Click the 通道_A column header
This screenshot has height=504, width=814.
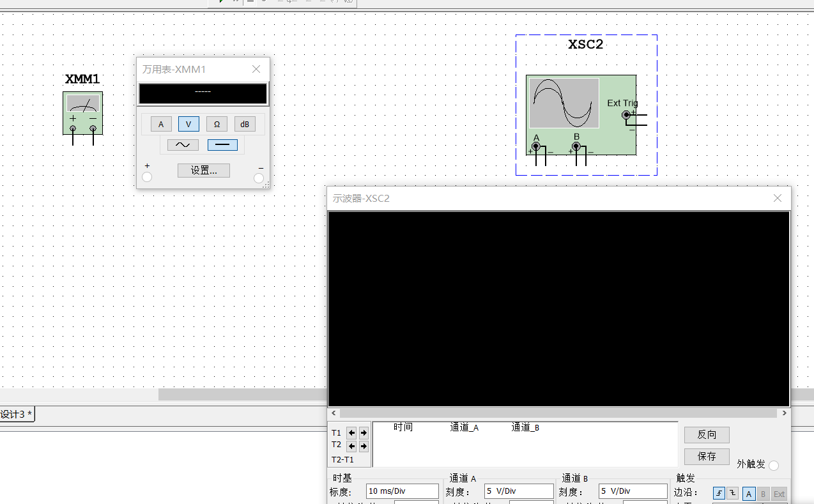point(465,427)
